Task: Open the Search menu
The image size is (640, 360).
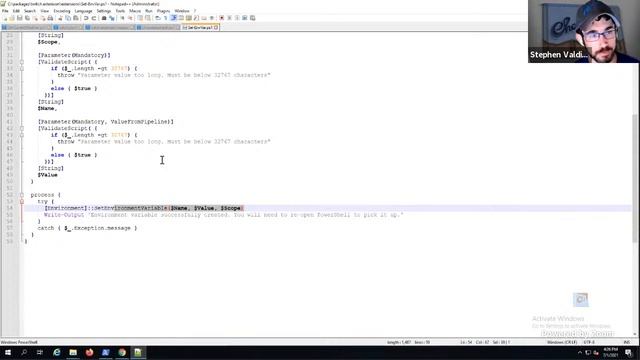Action: pos(30,11)
